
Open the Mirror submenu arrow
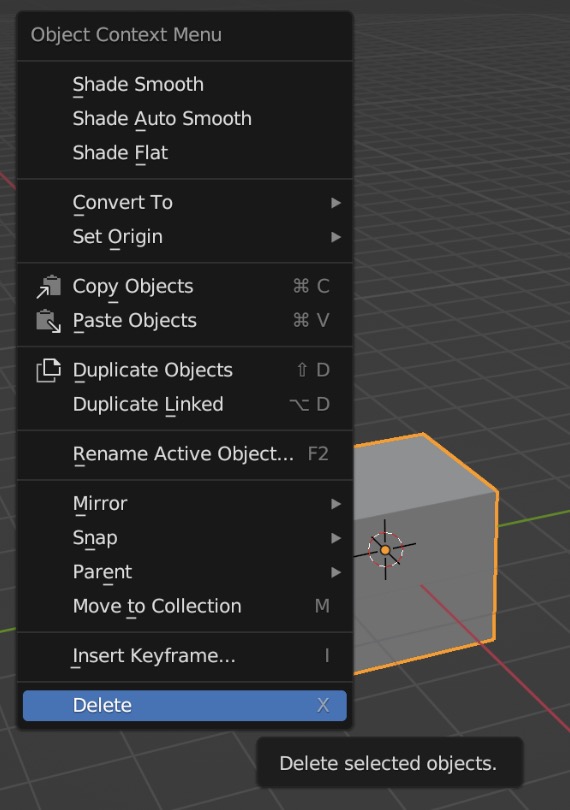tap(336, 504)
